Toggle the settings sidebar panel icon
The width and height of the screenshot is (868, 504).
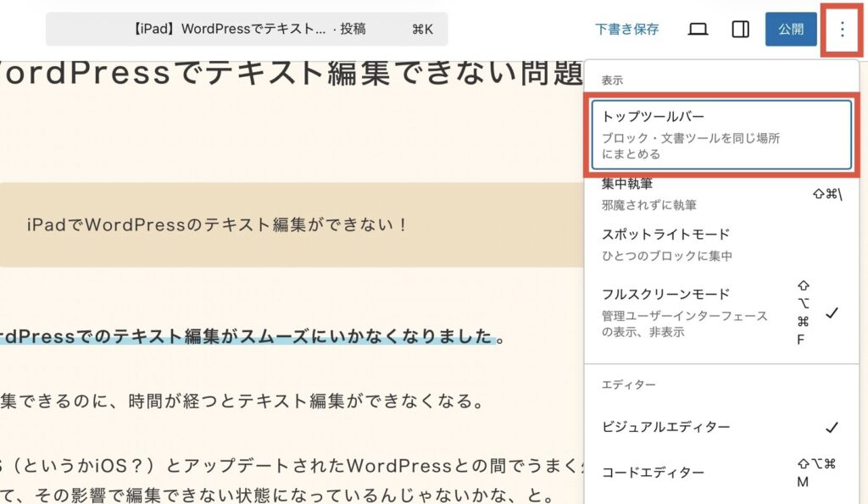(x=740, y=30)
